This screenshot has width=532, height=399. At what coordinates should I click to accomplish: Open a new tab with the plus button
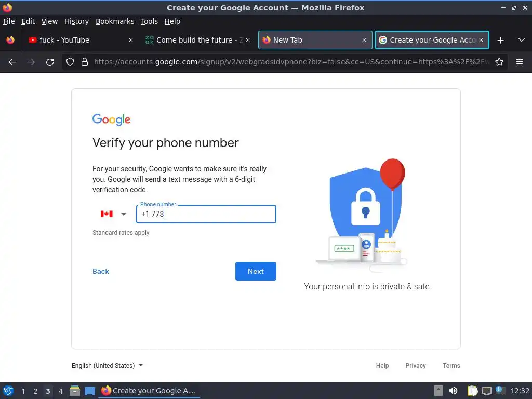(500, 41)
